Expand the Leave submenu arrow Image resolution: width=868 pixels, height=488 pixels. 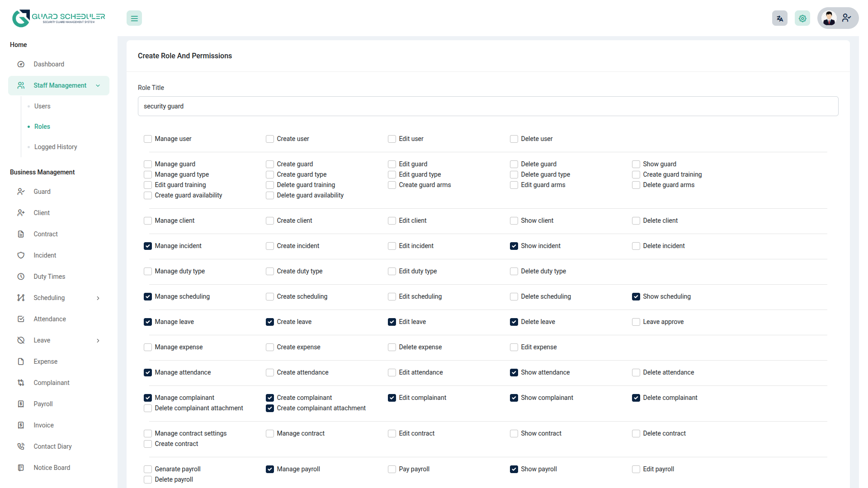coord(98,340)
